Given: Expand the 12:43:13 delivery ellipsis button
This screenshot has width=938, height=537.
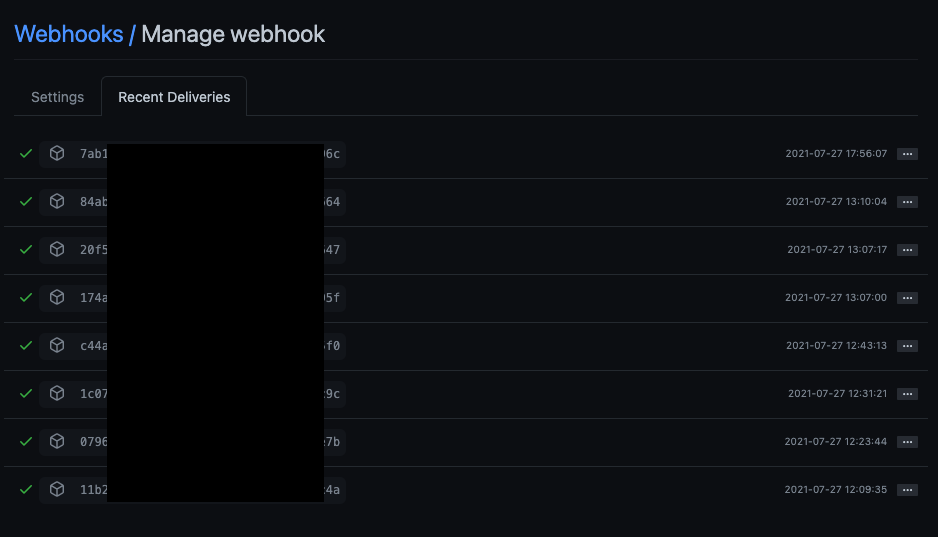Looking at the screenshot, I should pos(907,346).
